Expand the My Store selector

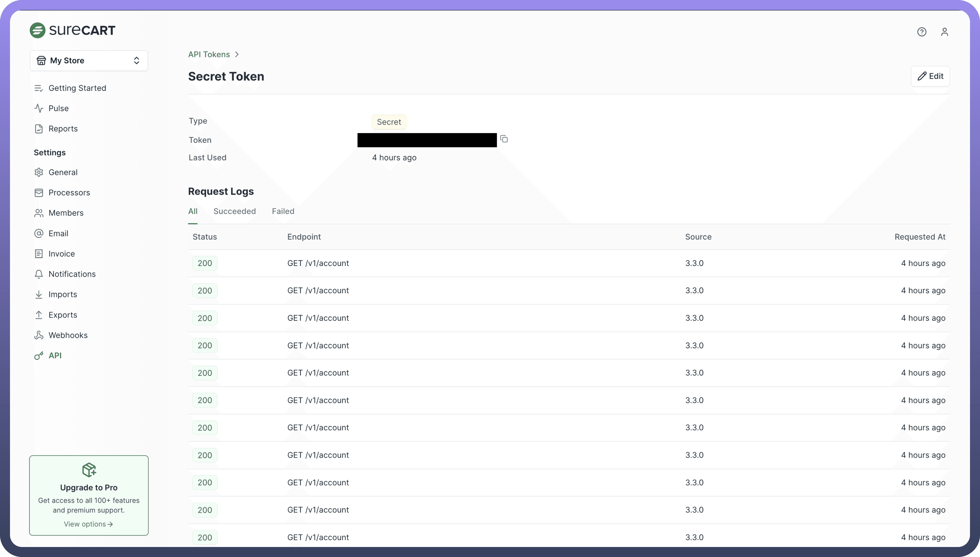[x=89, y=61]
